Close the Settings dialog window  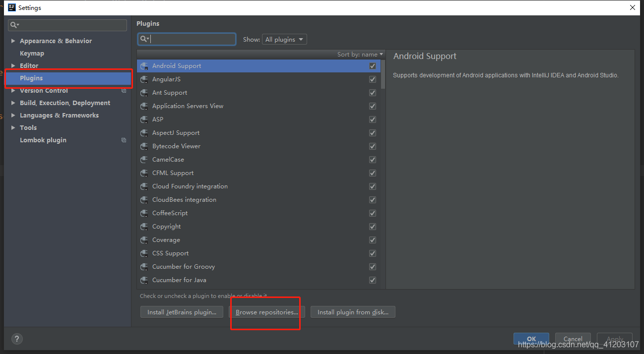tap(633, 7)
